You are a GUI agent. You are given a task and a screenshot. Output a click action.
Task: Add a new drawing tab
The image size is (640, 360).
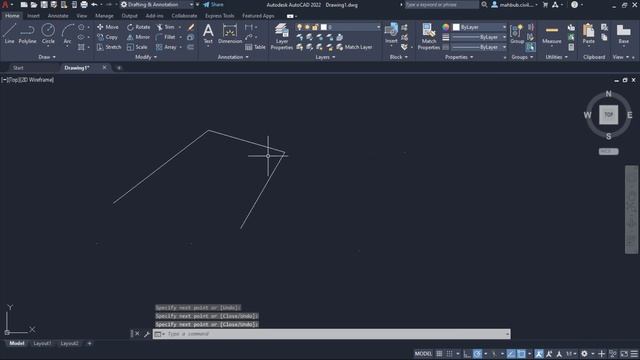pyautogui.click(x=119, y=68)
